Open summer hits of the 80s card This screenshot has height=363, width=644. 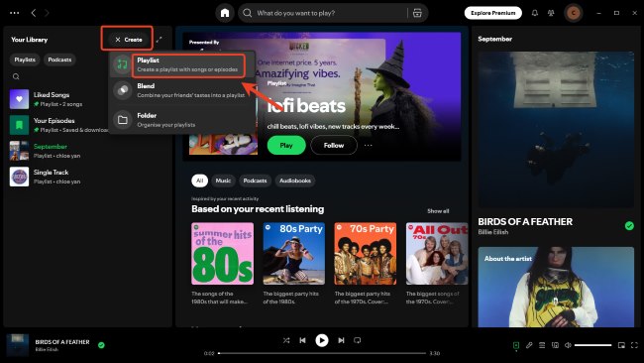point(222,263)
